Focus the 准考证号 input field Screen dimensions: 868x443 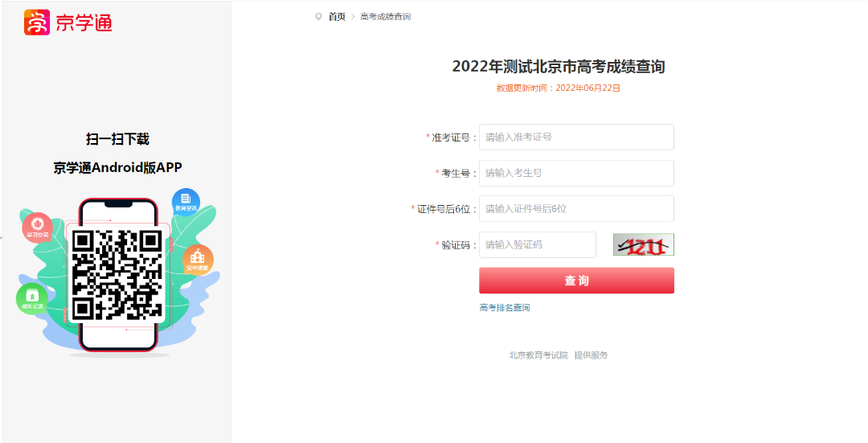click(x=576, y=137)
